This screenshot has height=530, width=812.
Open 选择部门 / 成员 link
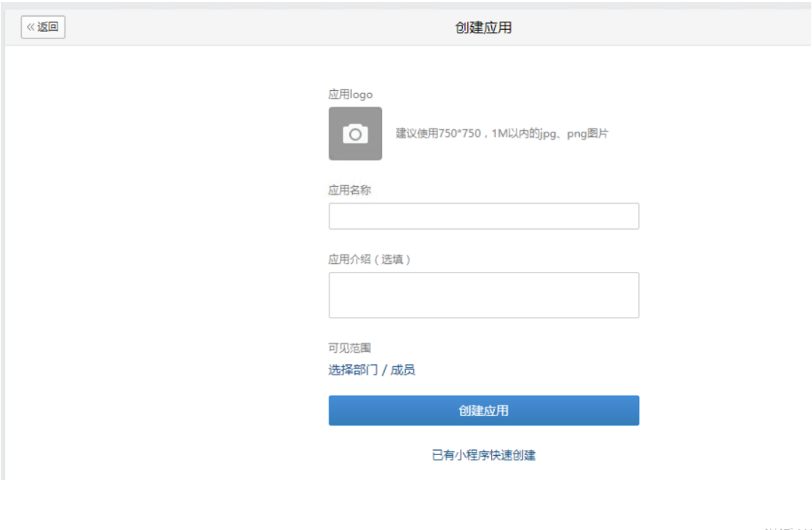(x=372, y=370)
